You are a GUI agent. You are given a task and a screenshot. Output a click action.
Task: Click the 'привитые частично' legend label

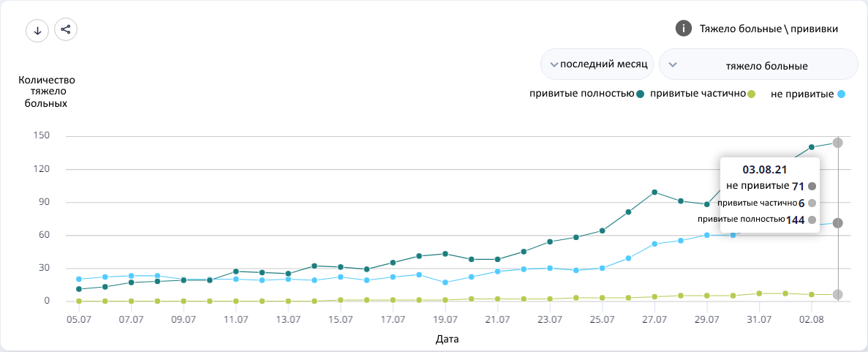pos(698,94)
